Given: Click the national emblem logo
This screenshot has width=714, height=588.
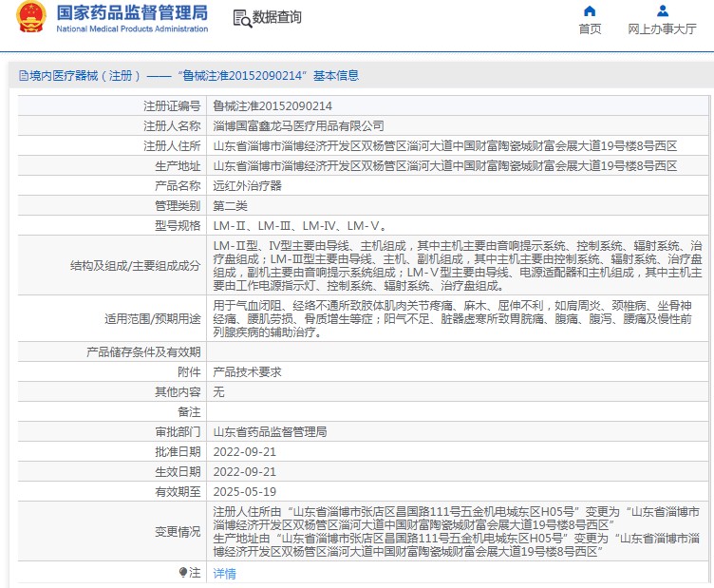Looking at the screenshot, I should 31,17.
